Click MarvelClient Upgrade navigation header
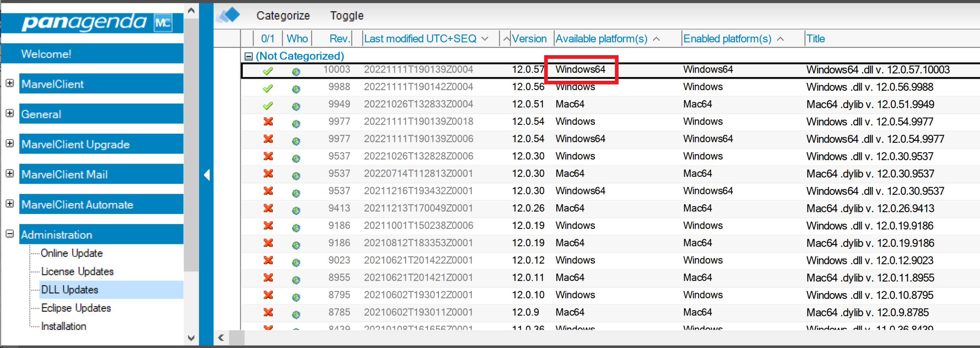 tap(101, 144)
